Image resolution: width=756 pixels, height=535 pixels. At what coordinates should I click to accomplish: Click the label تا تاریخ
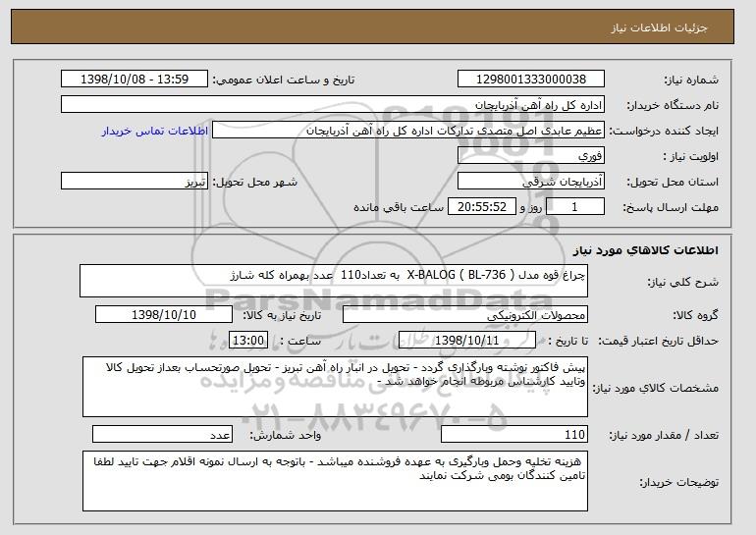(567, 342)
